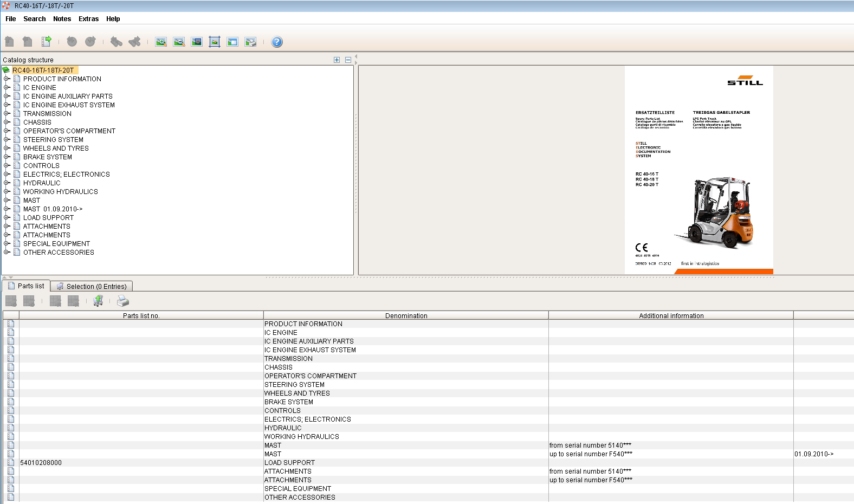This screenshot has width=854, height=504.
Task: Click the print picture toolbar icon
Action: click(250, 42)
